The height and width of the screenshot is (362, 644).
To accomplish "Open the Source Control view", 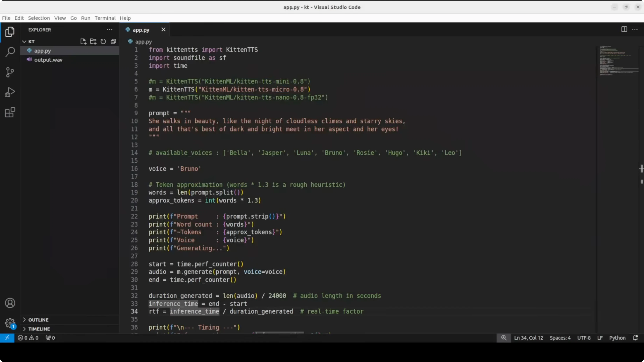I will (10, 72).
